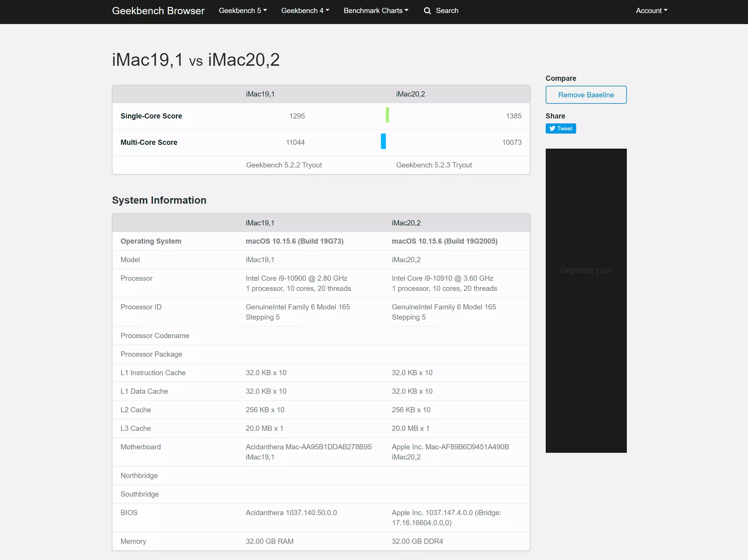The width and height of the screenshot is (748, 560).
Task: Click the dark advertisement panel
Action: pos(586,300)
